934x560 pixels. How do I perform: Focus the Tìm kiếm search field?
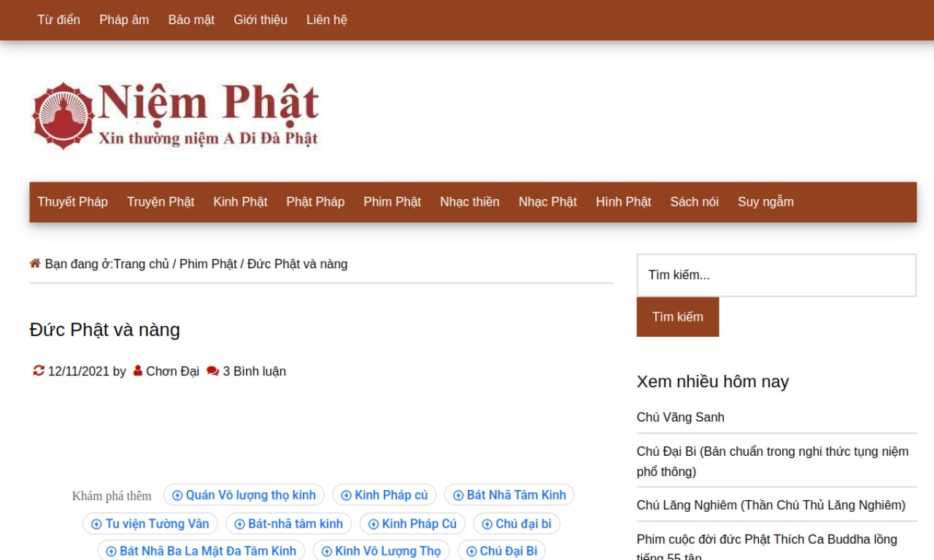[776, 275]
